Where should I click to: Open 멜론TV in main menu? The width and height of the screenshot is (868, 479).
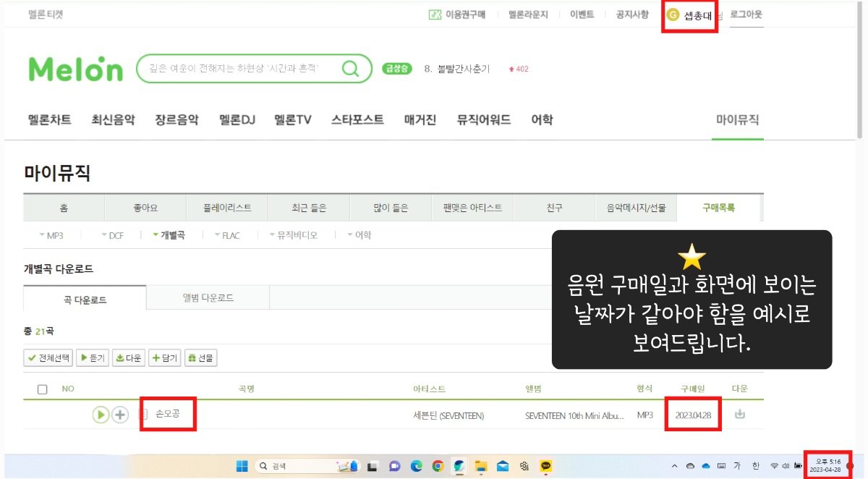point(293,120)
